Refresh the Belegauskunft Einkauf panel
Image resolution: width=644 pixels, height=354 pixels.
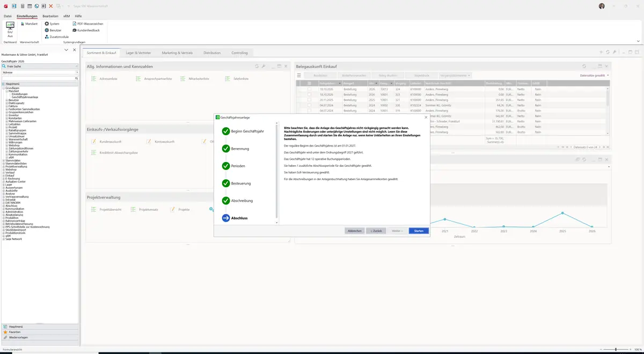pyautogui.click(x=584, y=66)
